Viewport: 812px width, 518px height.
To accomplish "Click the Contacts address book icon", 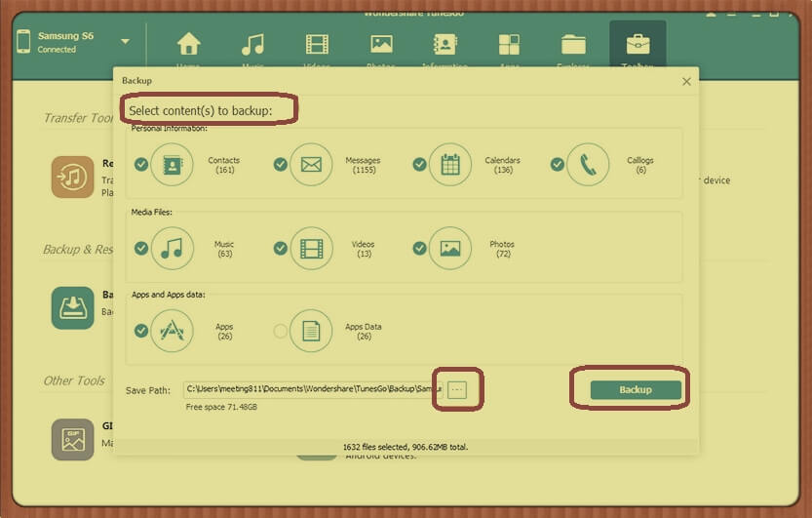I will tap(172, 165).
